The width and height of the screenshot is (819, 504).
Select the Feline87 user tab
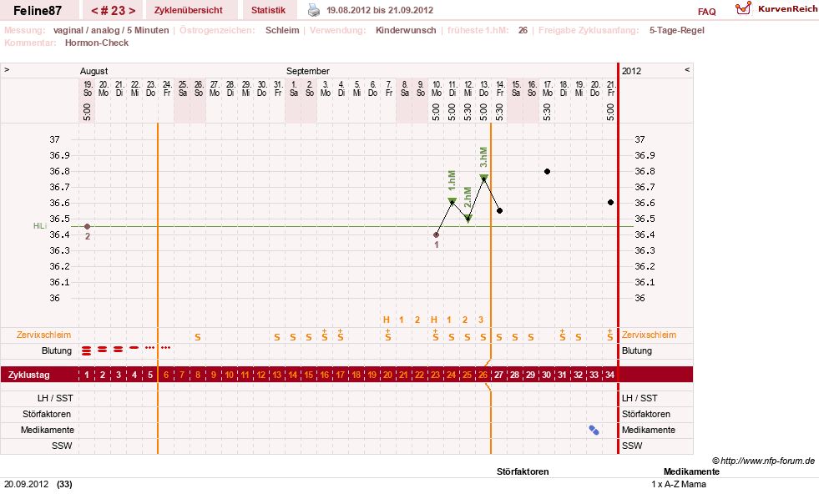click(x=38, y=11)
